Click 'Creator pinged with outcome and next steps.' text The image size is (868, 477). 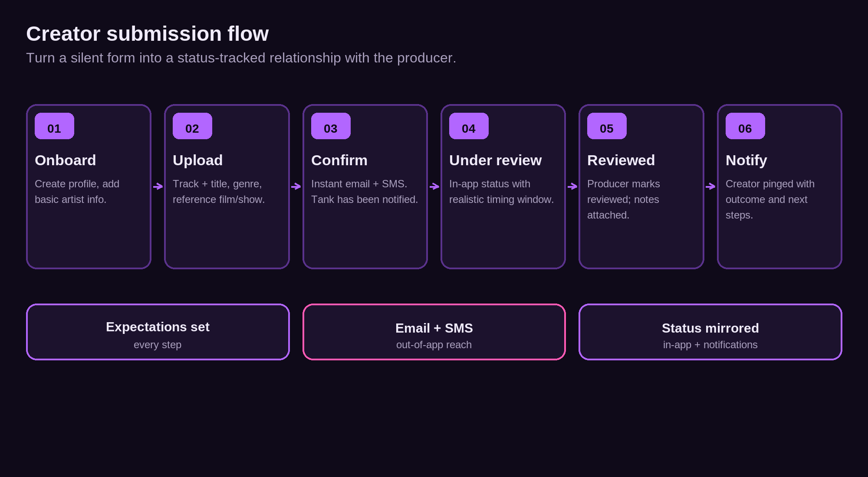[770, 199]
